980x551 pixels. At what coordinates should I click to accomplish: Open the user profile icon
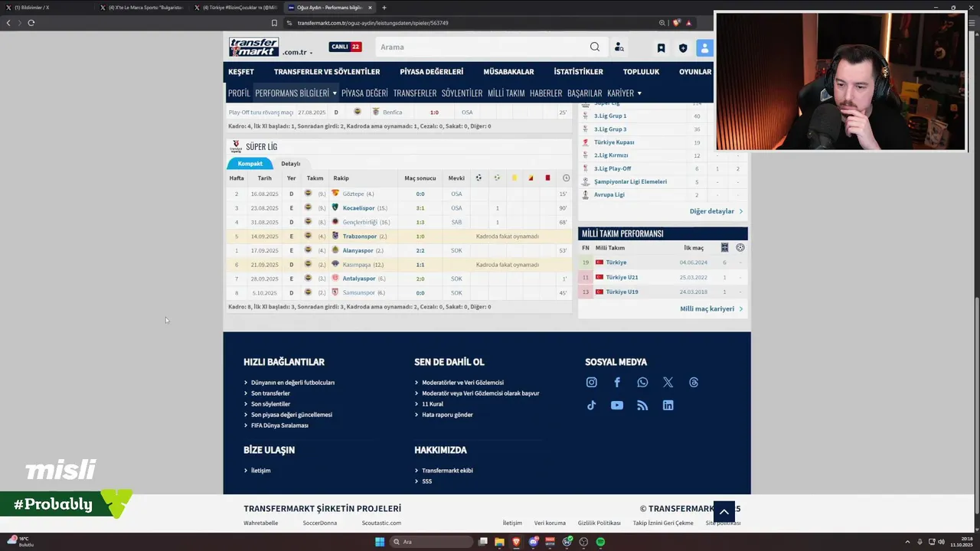(704, 47)
